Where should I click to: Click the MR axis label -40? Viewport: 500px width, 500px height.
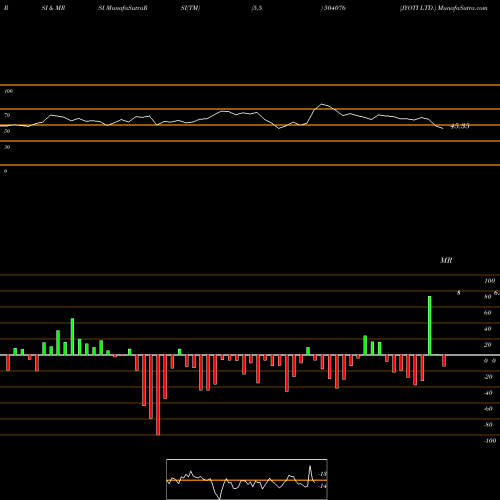(488, 393)
